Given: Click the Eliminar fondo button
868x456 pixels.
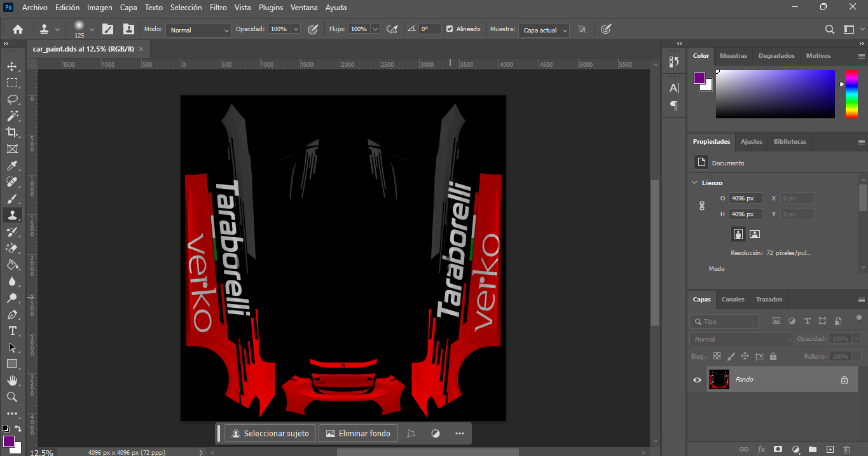Looking at the screenshot, I should 358,434.
